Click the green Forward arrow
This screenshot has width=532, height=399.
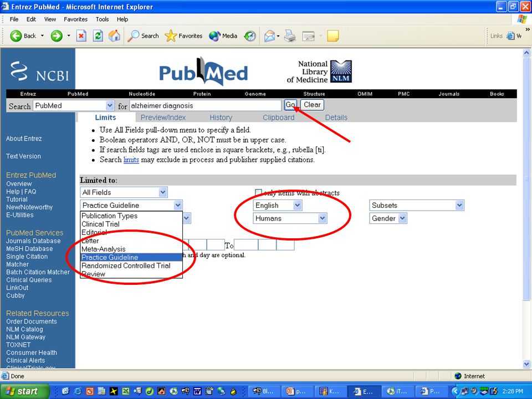[x=57, y=35]
